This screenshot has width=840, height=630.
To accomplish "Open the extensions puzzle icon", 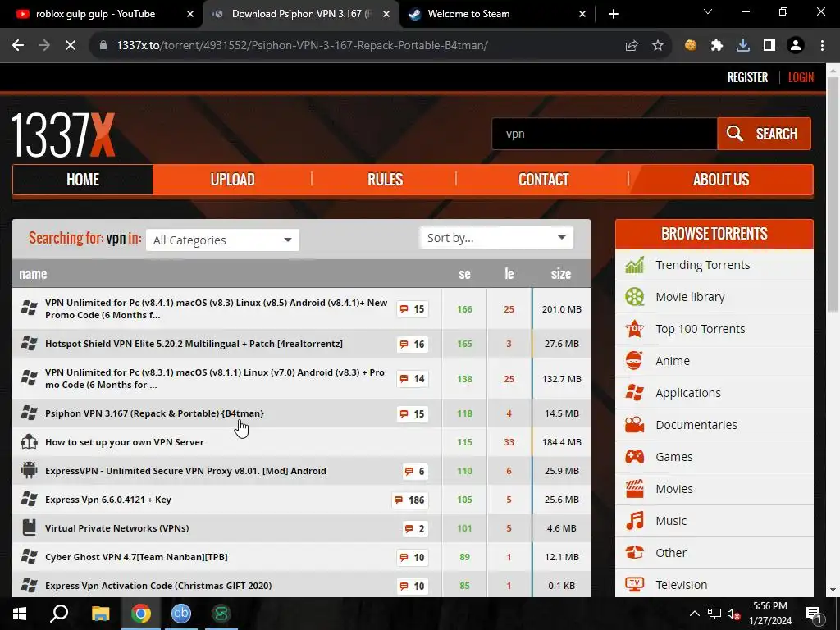I will pyautogui.click(x=717, y=46).
